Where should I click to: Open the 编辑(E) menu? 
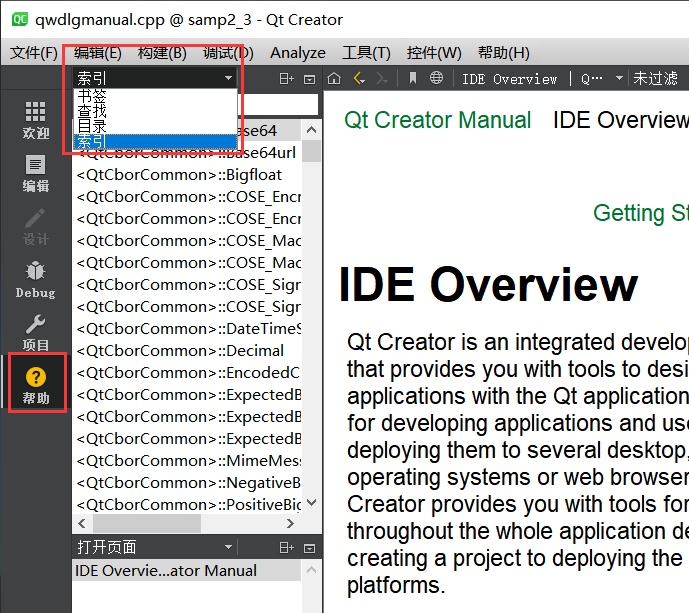click(x=98, y=53)
